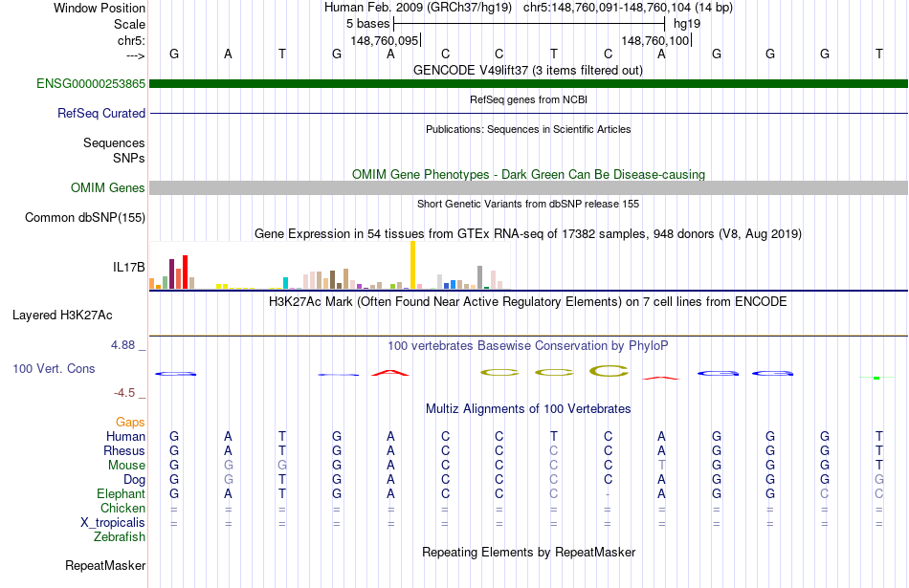Click the tallest red bar in IL17B chart
The height and width of the screenshot is (588, 909).
point(185,272)
